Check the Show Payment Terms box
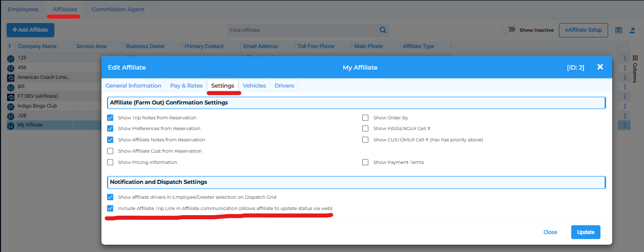Viewport: 644px width, 252px height. tap(365, 162)
